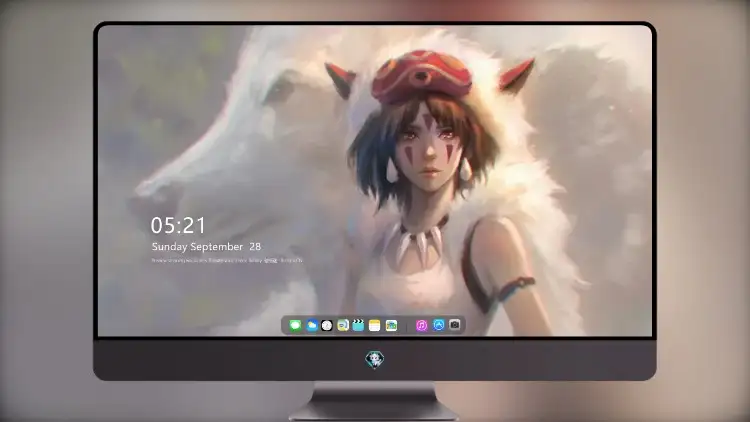750x422 pixels.
Task: Open the Weather app in the dock
Action: pyautogui.click(x=311, y=325)
